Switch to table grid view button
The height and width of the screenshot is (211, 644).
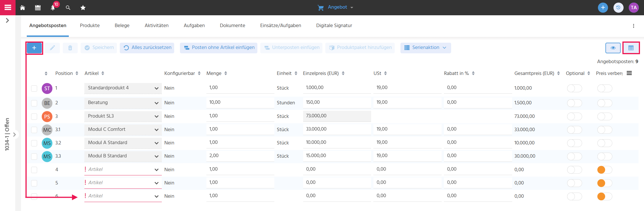[x=631, y=48]
